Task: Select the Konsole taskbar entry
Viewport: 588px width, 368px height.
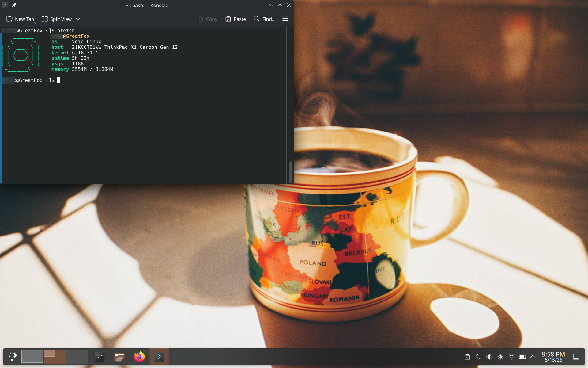Action: click(x=159, y=357)
